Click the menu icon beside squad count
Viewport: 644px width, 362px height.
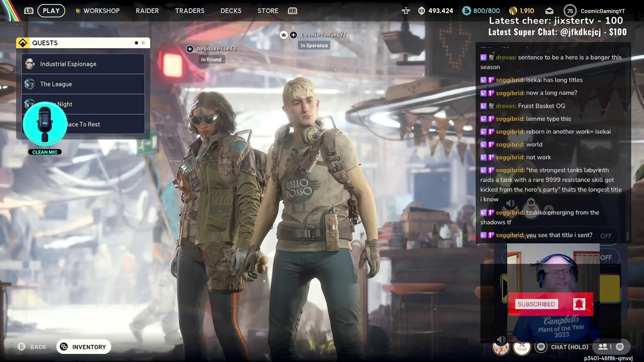pos(620,347)
